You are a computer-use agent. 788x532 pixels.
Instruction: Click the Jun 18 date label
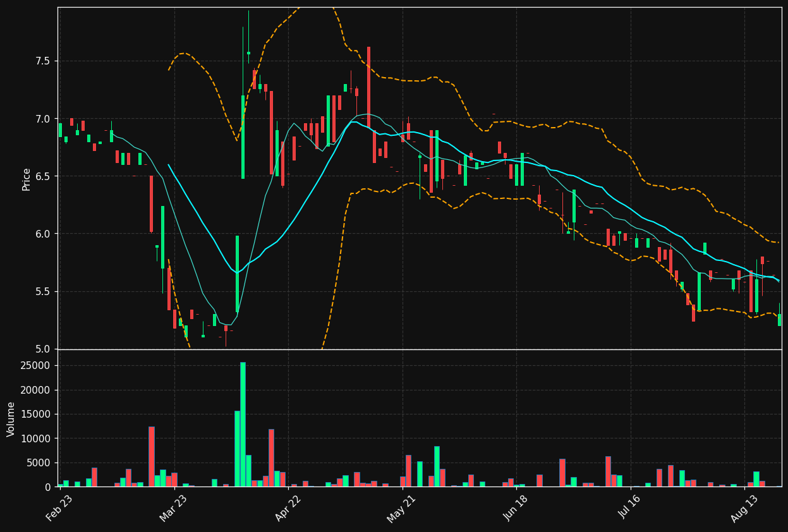pyautogui.click(x=516, y=507)
